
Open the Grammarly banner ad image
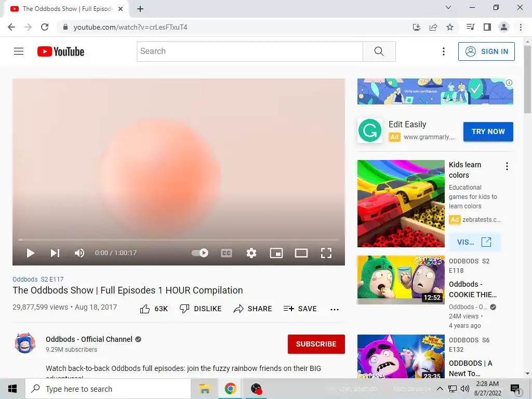pyautogui.click(x=435, y=91)
